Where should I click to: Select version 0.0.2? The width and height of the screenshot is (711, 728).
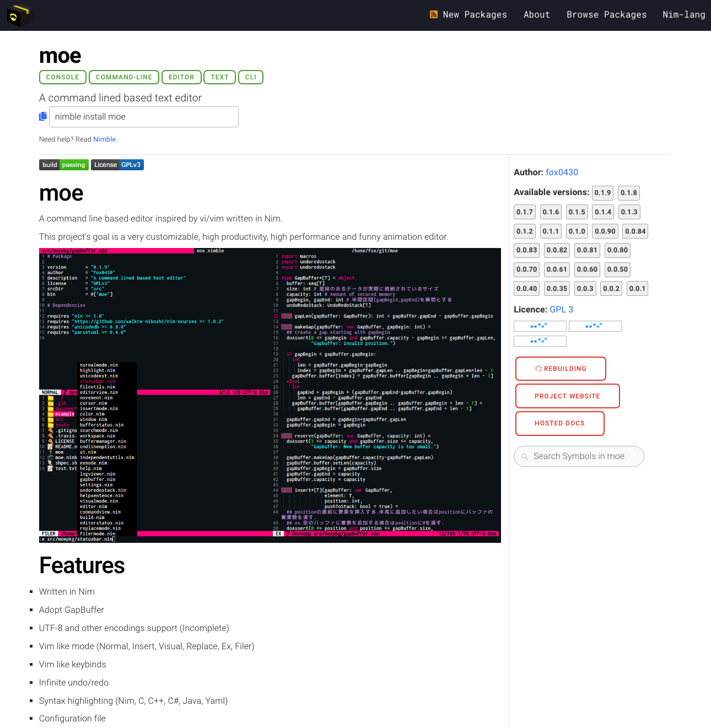tap(611, 289)
